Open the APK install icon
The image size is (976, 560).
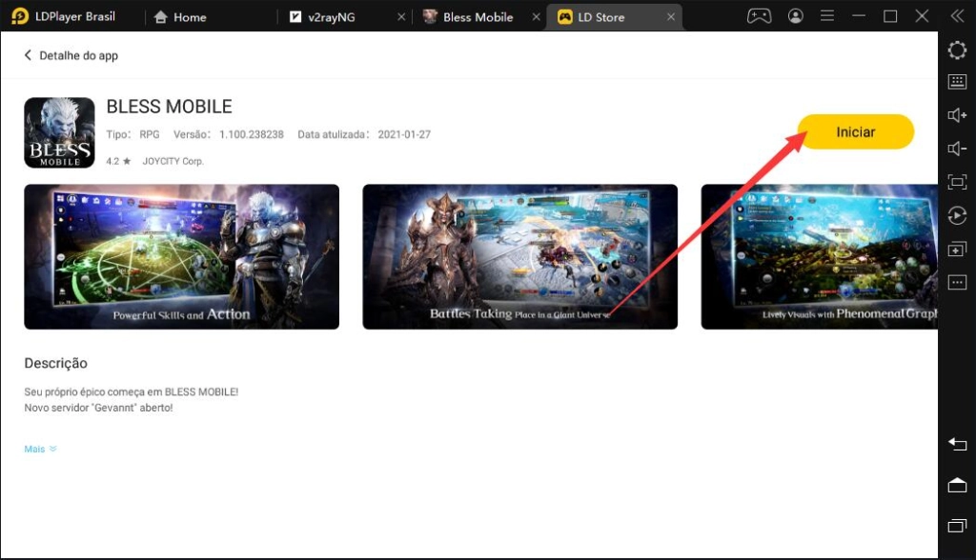[x=959, y=249]
